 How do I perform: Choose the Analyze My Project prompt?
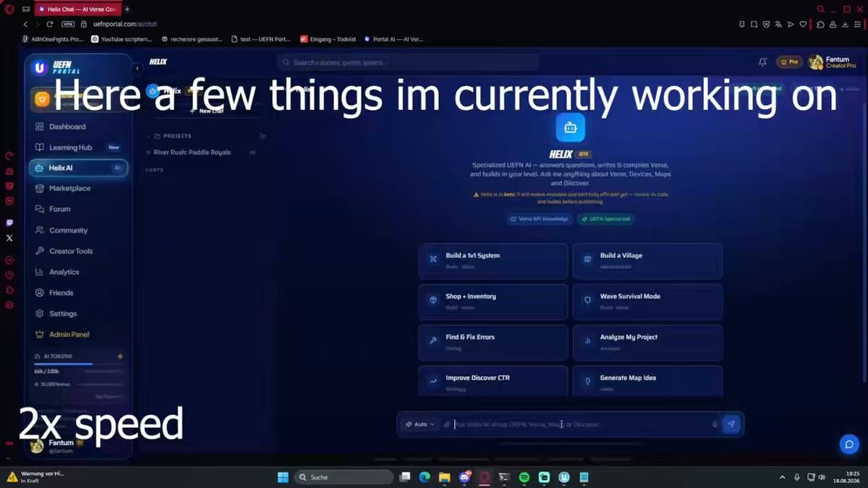pyautogui.click(x=647, y=343)
